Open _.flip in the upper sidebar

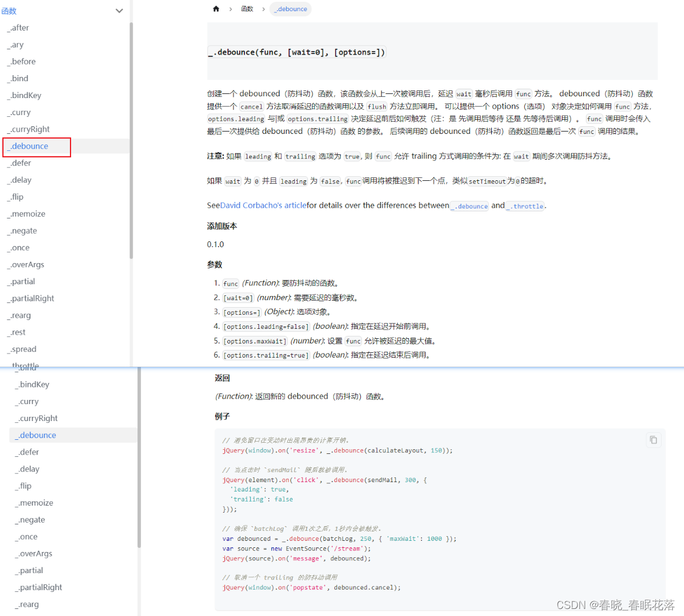[16, 197]
